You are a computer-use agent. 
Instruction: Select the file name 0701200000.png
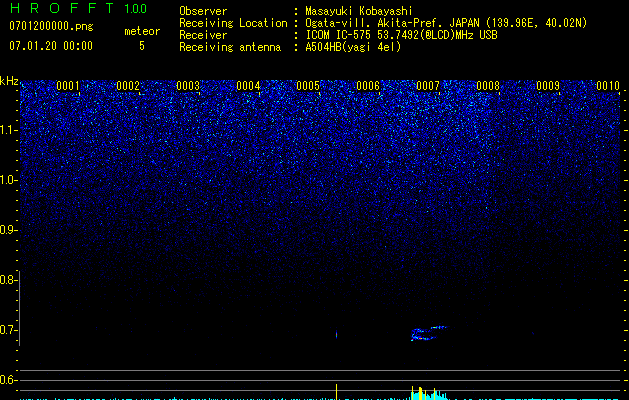tap(51, 27)
